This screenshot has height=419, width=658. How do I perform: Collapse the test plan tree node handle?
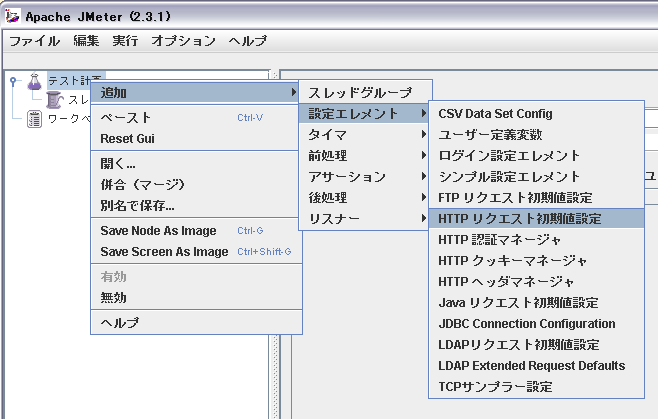12,81
